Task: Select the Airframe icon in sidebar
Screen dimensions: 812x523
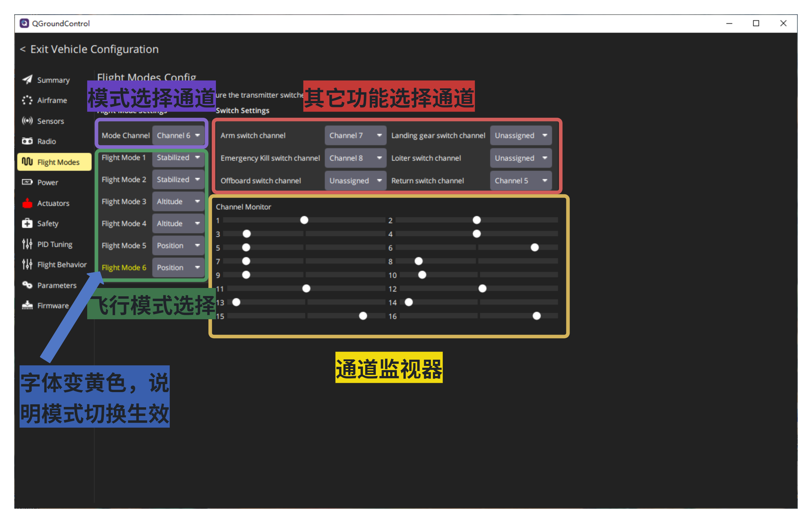Action: (x=27, y=100)
